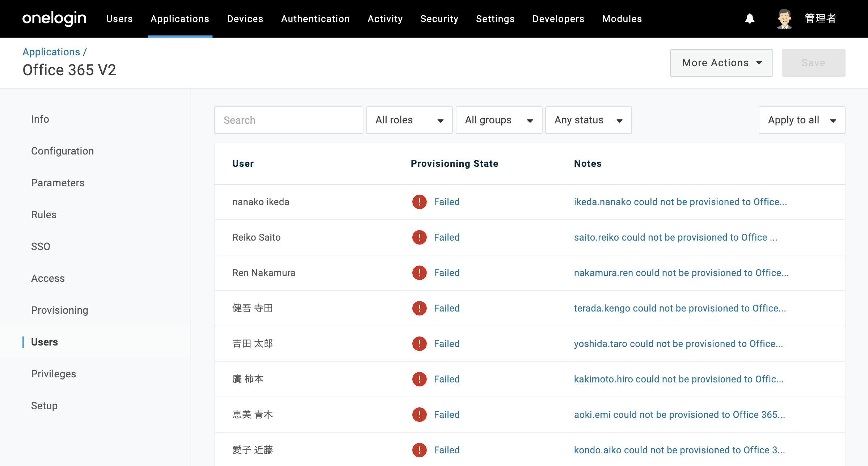This screenshot has width=868, height=466.
Task: Go to the Parameters section
Action: (x=58, y=183)
